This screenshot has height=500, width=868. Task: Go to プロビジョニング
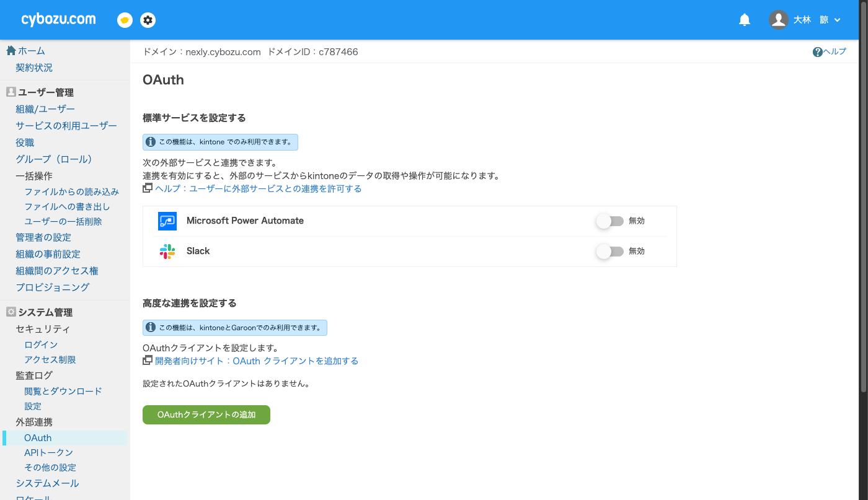point(53,287)
